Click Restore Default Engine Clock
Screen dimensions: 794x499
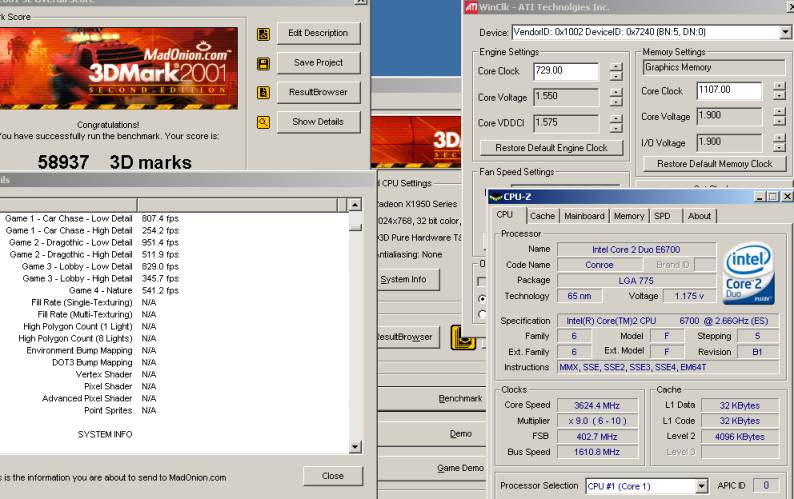(x=551, y=148)
